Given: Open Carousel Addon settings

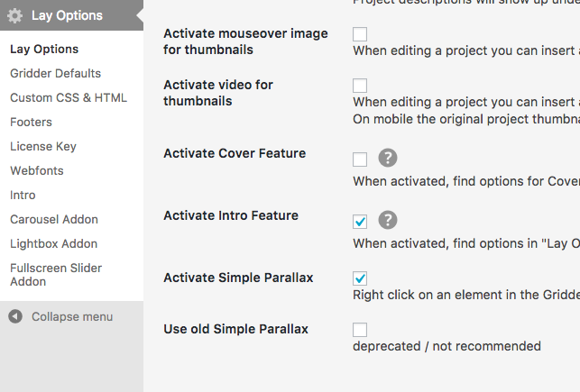Looking at the screenshot, I should coord(54,219).
